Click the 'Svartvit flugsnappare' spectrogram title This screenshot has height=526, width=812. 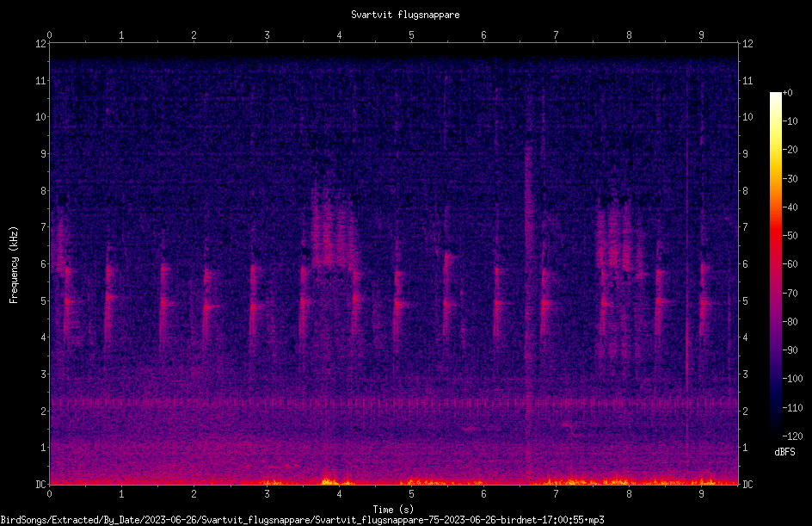click(x=405, y=15)
